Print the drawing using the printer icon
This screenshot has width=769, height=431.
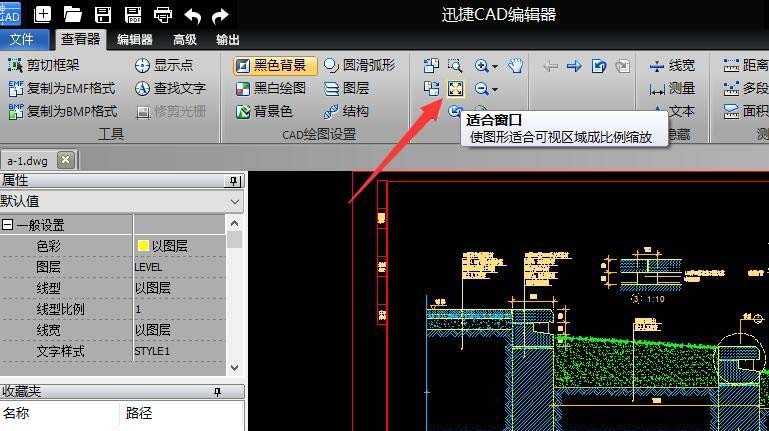[163, 14]
